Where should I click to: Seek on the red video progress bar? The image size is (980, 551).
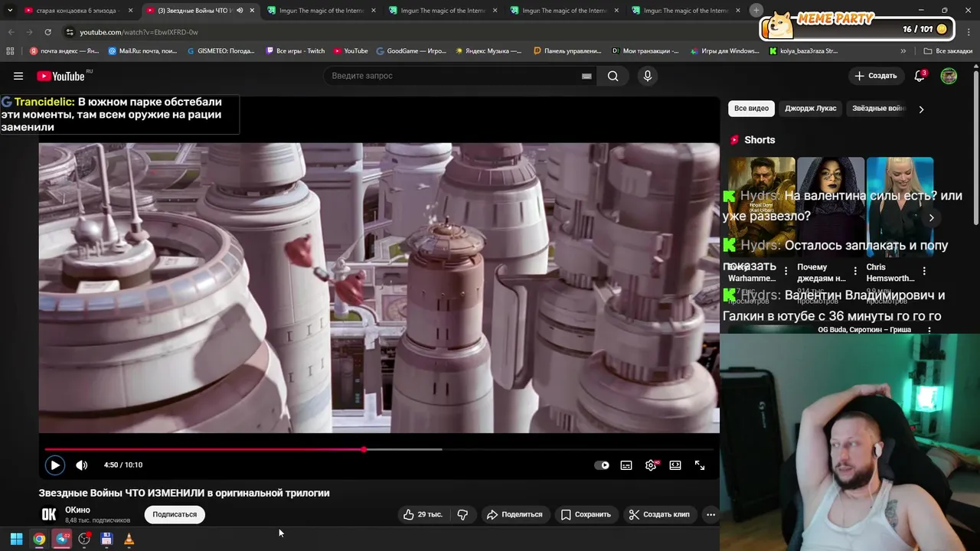tap(379, 449)
